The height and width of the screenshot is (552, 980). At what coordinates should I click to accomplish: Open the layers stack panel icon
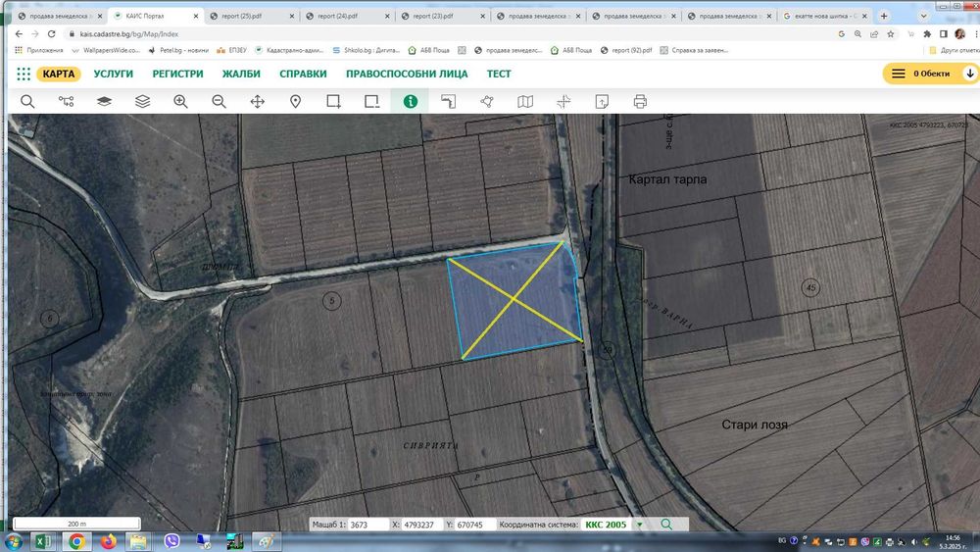(x=104, y=101)
